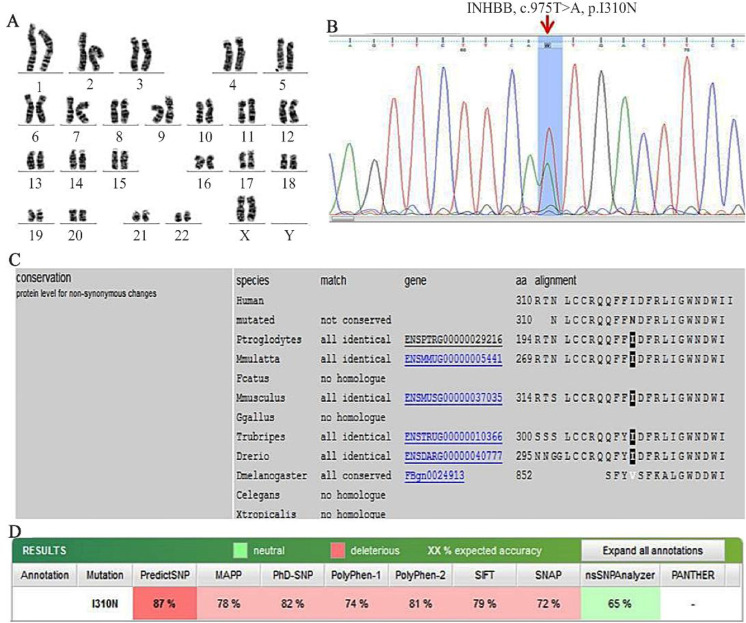Click chromosome 16 pair in karyotype
Image resolution: width=746 pixels, height=623 pixels.
coord(205,162)
